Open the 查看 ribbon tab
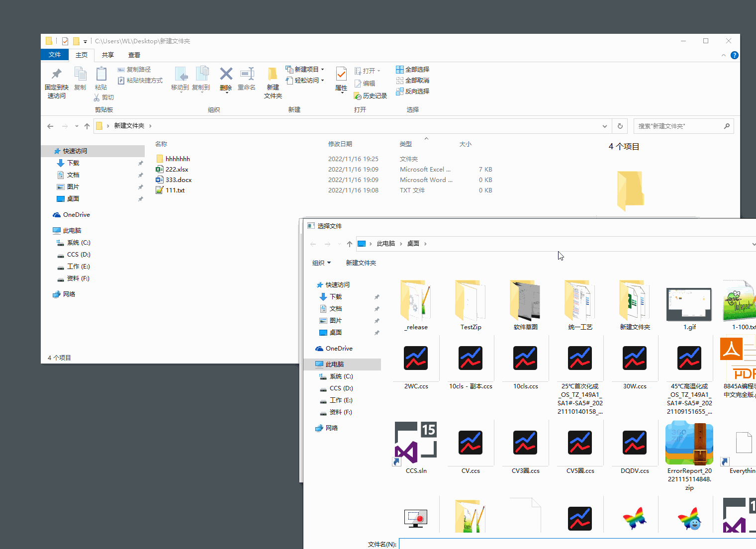This screenshot has width=756, height=549. [134, 55]
